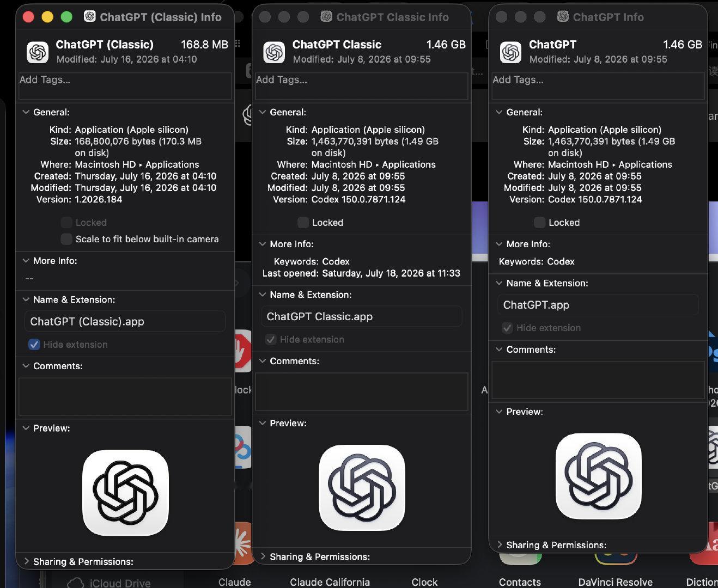Collapse General section in ChatGPT Classic Info
This screenshot has height=588, width=718.
(x=262, y=112)
